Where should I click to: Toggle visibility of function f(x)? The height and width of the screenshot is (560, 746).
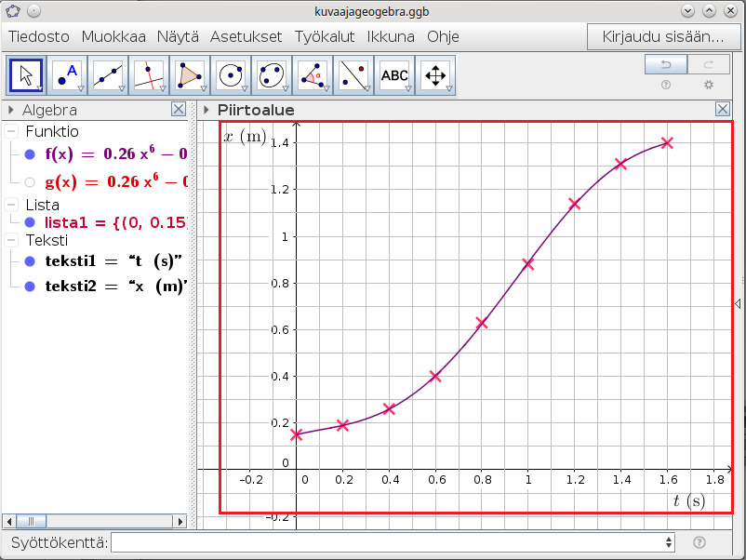30,155
